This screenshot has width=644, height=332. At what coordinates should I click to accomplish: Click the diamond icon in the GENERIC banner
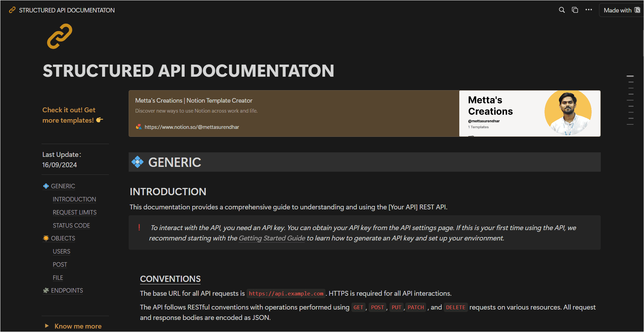137,162
